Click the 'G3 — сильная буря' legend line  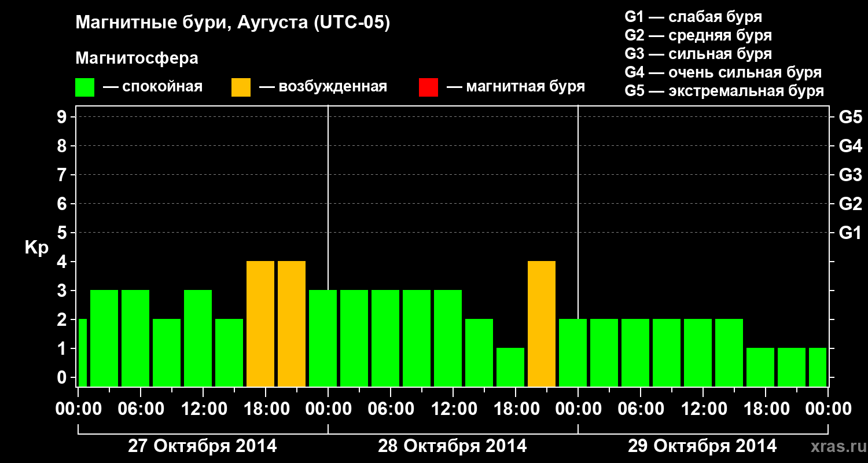698,54
